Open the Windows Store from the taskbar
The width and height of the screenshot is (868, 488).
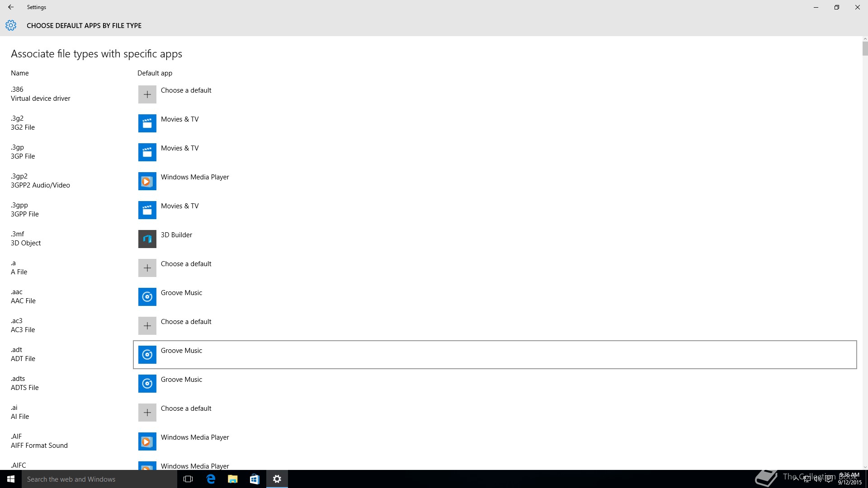[x=255, y=479]
